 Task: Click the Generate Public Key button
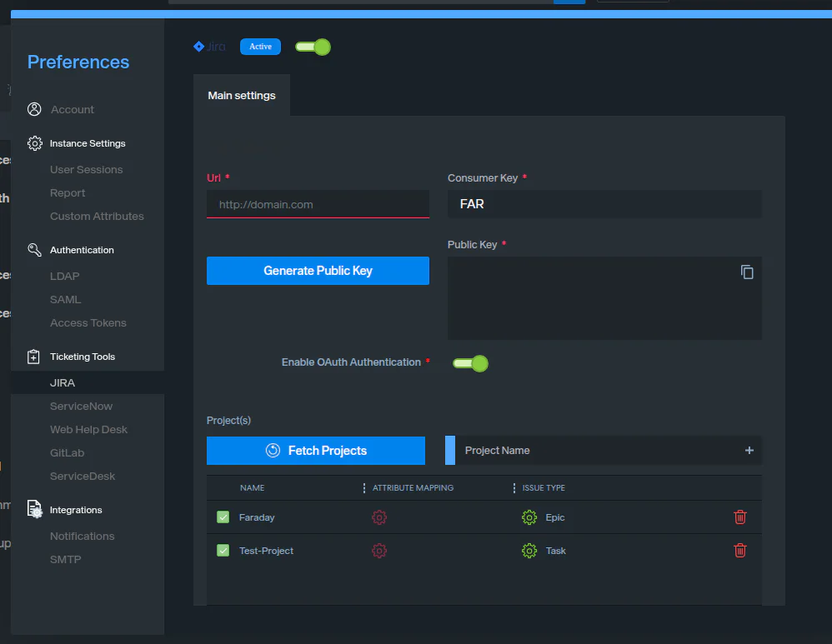point(318,271)
